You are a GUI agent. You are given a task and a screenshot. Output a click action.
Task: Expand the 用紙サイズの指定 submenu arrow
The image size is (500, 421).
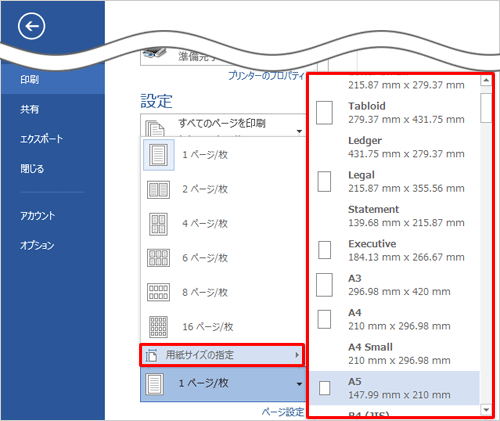(297, 355)
